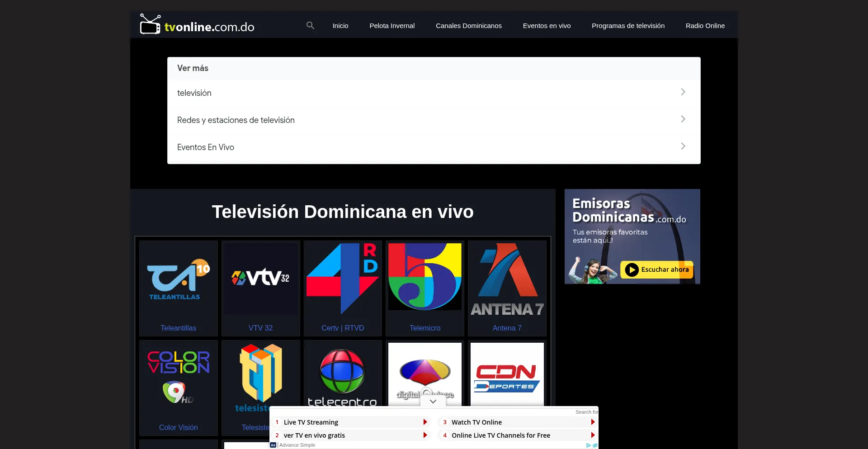Click the Advance Simple ad label
The width and height of the screenshot is (868, 449).
(x=297, y=445)
